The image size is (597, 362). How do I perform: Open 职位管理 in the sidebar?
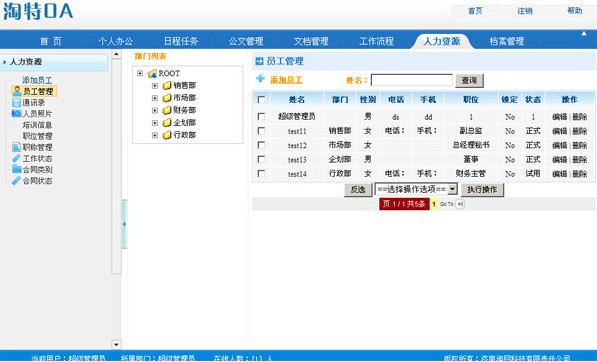37,136
